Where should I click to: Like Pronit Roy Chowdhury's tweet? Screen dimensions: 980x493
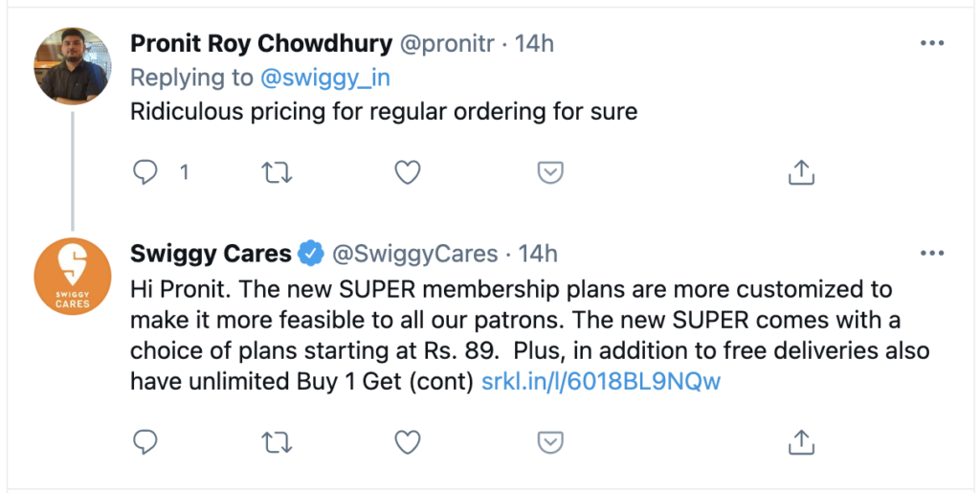(409, 172)
